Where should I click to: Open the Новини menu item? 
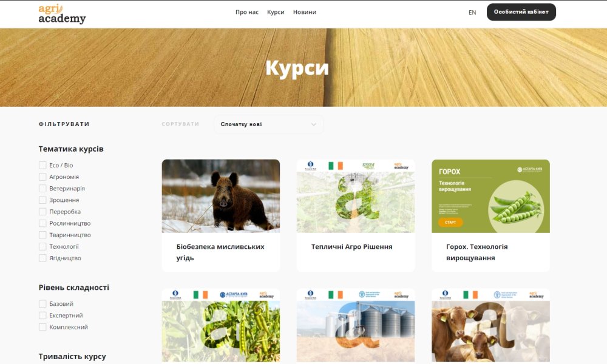coord(305,12)
